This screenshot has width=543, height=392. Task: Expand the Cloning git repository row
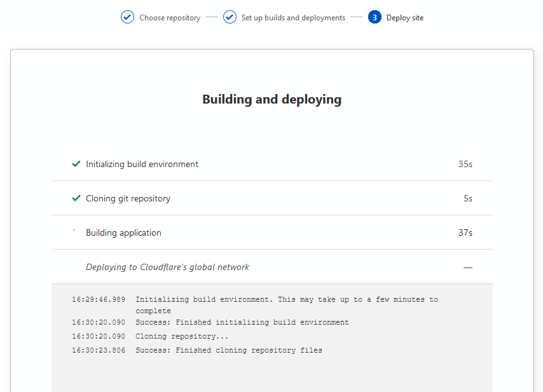[128, 198]
